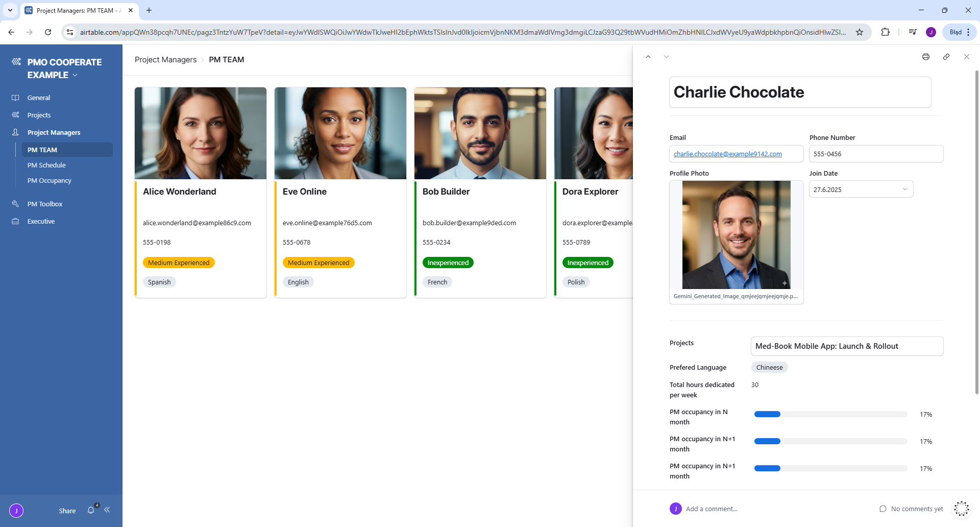980x527 pixels.
Task: Click PM occupancy in N month bar
Action: (830, 414)
